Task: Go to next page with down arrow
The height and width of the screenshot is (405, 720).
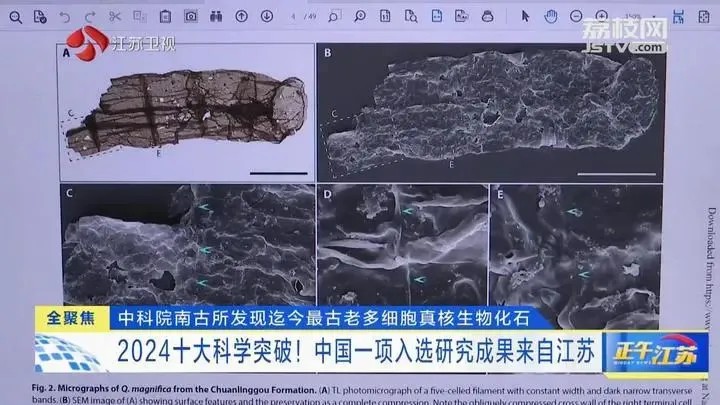Action: pos(265,16)
